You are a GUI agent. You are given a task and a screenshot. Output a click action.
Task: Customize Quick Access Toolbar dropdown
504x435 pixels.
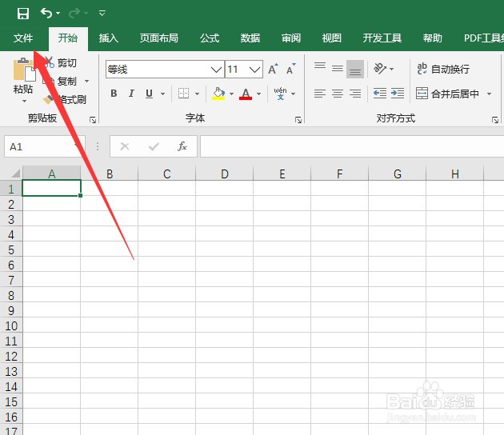click(102, 13)
